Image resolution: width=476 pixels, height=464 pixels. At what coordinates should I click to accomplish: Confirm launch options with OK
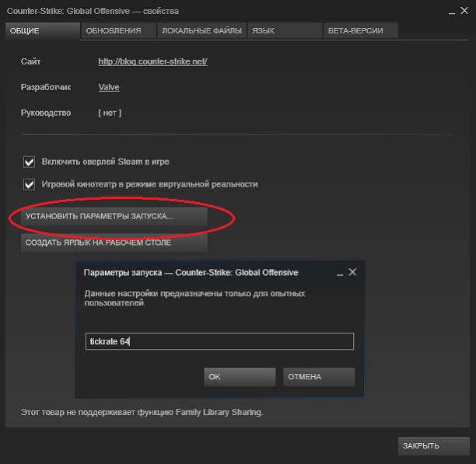tap(240, 377)
